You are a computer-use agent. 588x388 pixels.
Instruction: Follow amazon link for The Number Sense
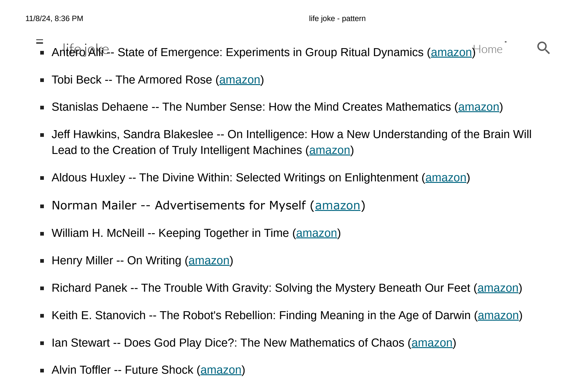pyautogui.click(x=479, y=107)
